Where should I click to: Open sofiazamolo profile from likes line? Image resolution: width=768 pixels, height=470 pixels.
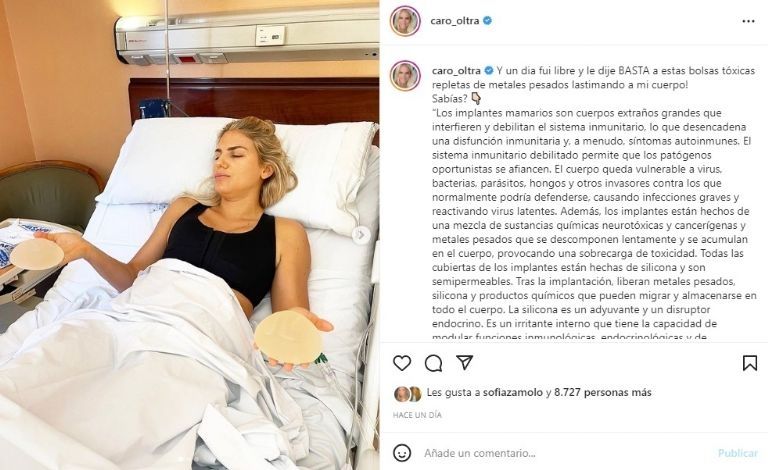click(513, 392)
